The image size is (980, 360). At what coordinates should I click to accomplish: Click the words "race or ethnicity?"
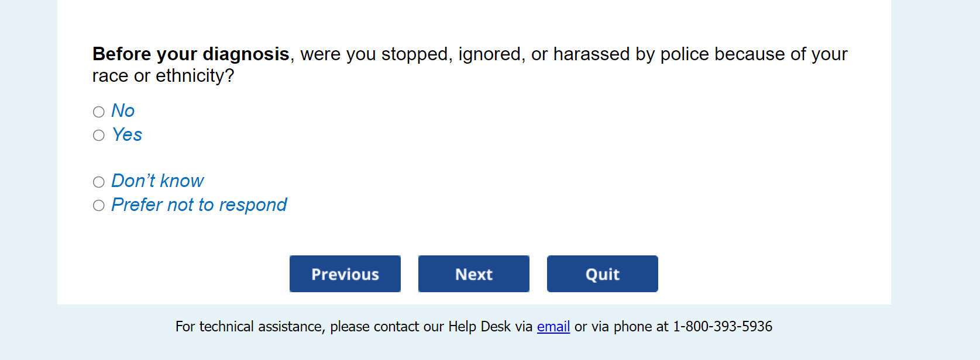(x=163, y=76)
